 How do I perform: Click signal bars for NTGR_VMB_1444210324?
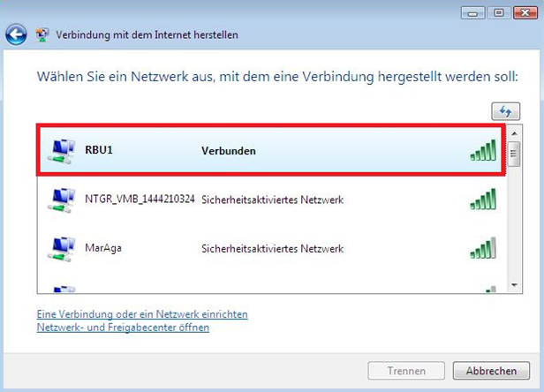pos(483,200)
